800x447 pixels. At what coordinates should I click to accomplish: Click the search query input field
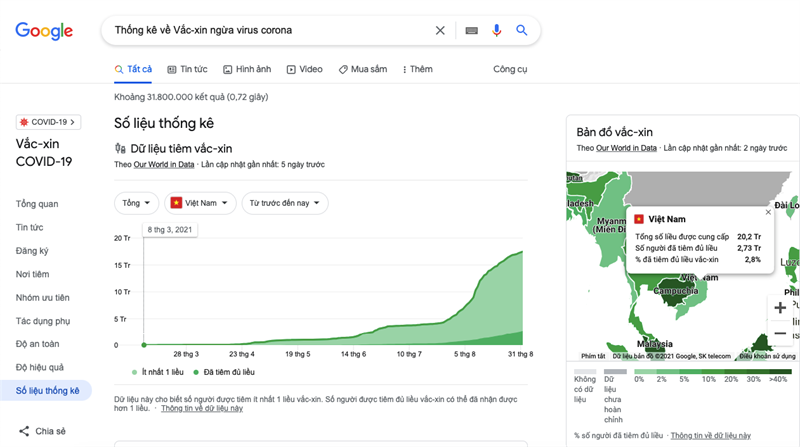tap(270, 30)
